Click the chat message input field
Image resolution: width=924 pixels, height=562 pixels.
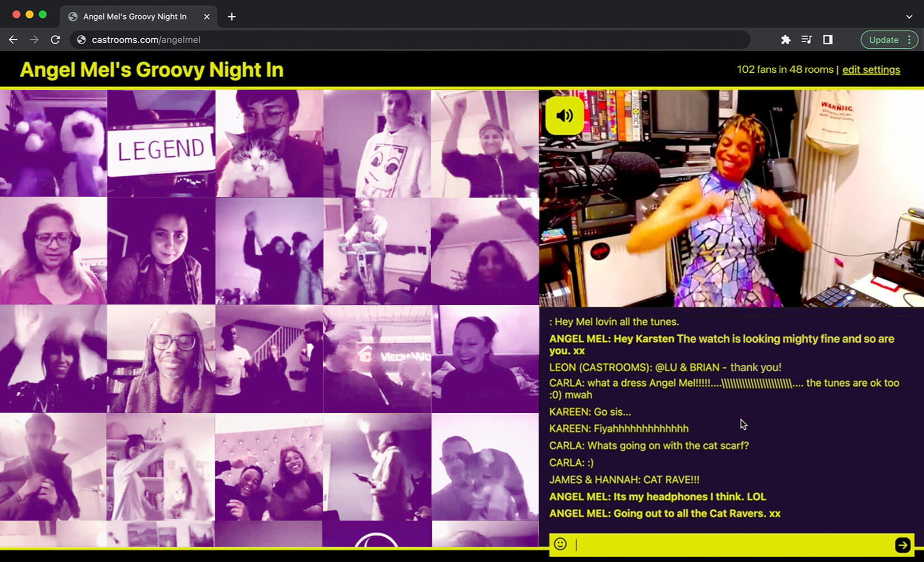[732, 545]
